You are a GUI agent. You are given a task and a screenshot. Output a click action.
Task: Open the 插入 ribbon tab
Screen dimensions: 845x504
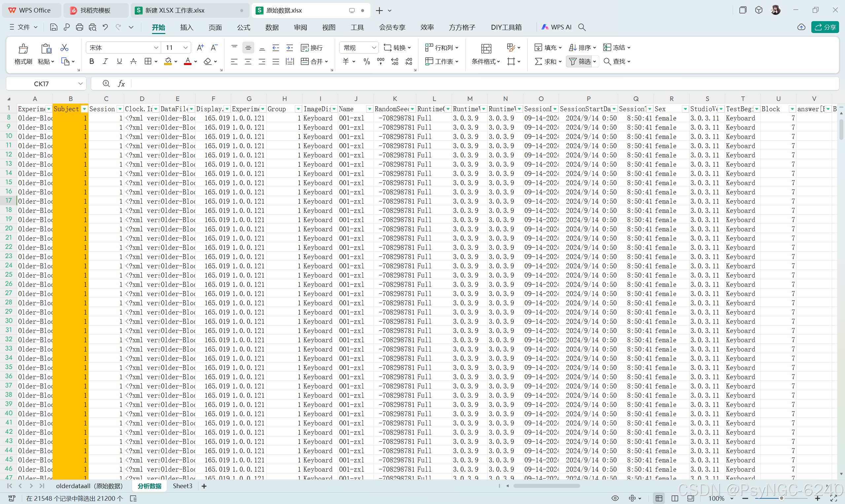tap(187, 27)
